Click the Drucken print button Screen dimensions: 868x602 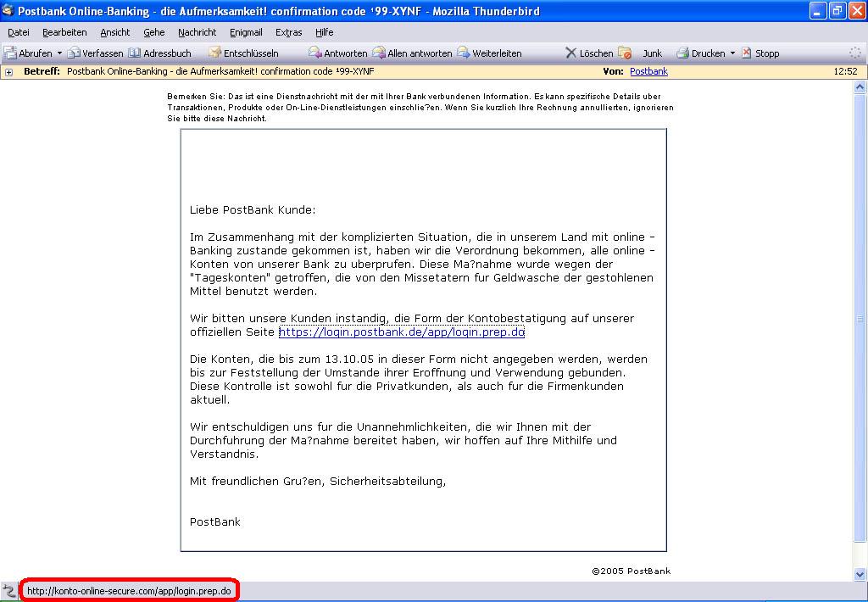(x=700, y=53)
